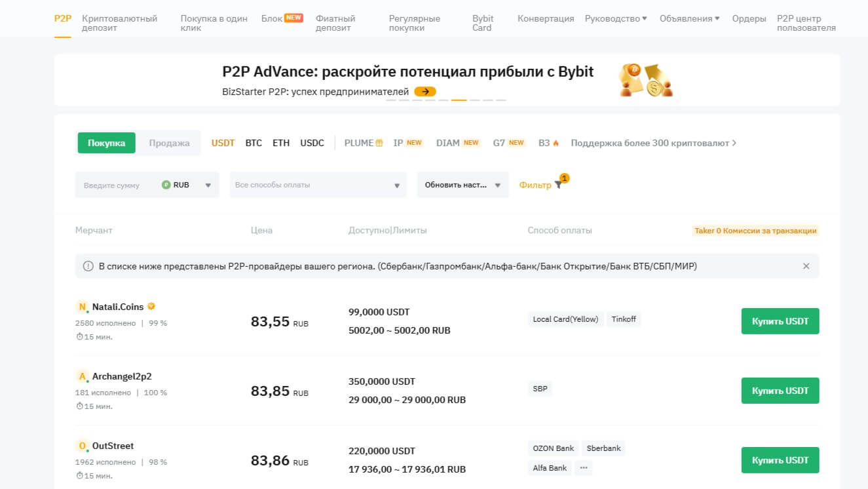Open the RUB currency dropdown
Screen dimensions: 868x489
(187, 185)
